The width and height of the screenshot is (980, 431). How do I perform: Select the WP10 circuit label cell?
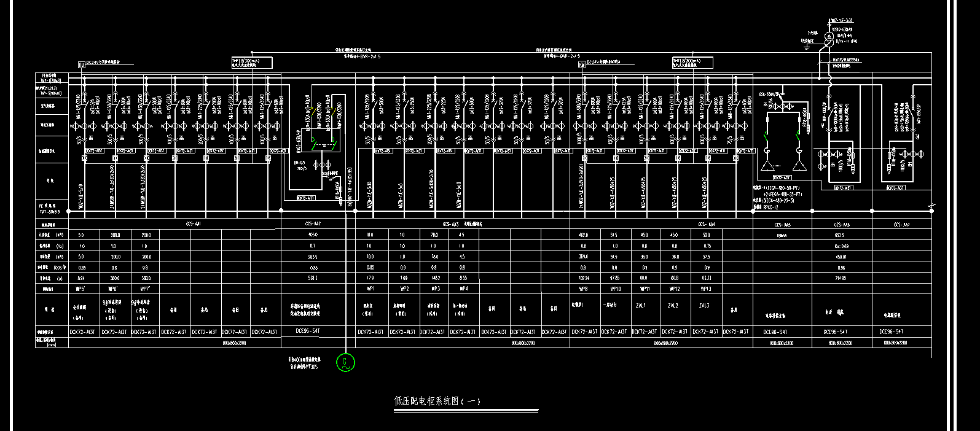coord(614,289)
